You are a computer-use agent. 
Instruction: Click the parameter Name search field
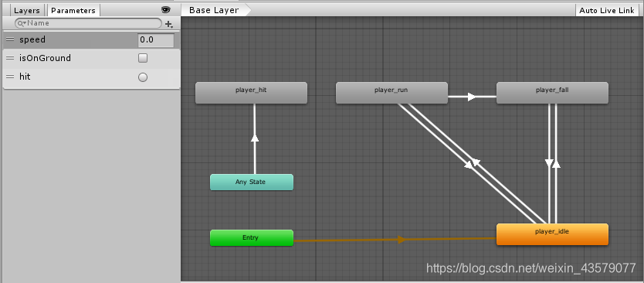pos(88,23)
